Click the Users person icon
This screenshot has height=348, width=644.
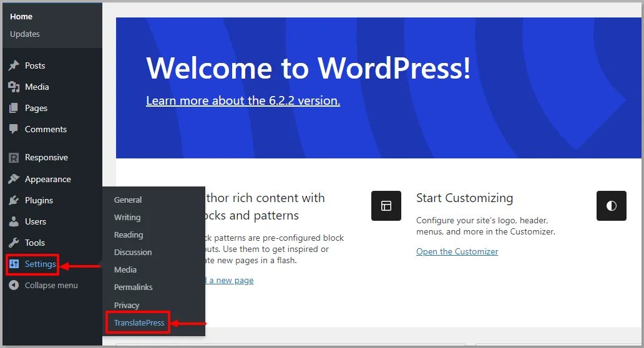pos(14,221)
